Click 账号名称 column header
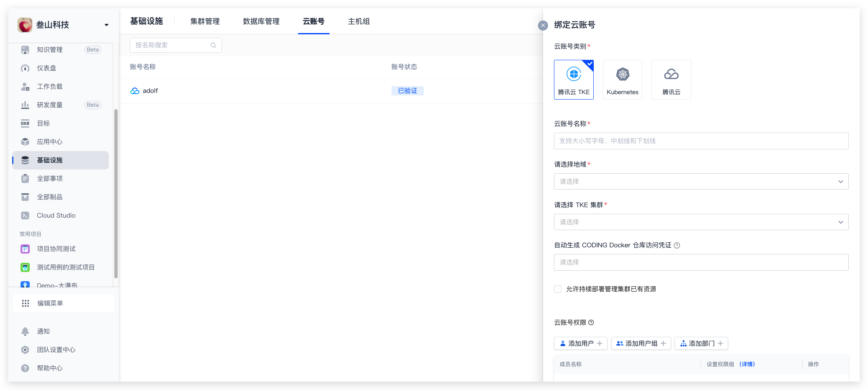The height and width of the screenshot is (390, 868). pyautogui.click(x=143, y=67)
